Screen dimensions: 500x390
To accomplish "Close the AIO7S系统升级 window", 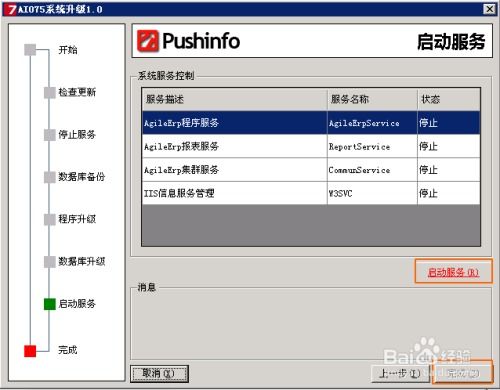I will tap(489, 9).
